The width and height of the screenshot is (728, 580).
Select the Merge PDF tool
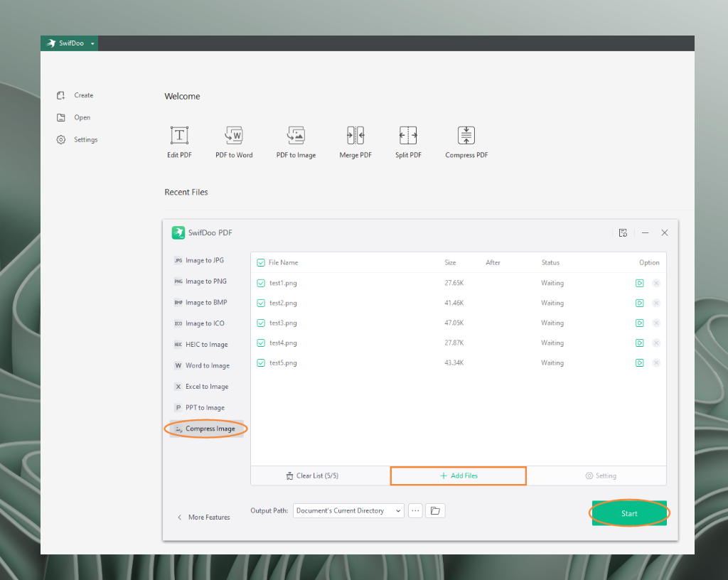coord(355,142)
